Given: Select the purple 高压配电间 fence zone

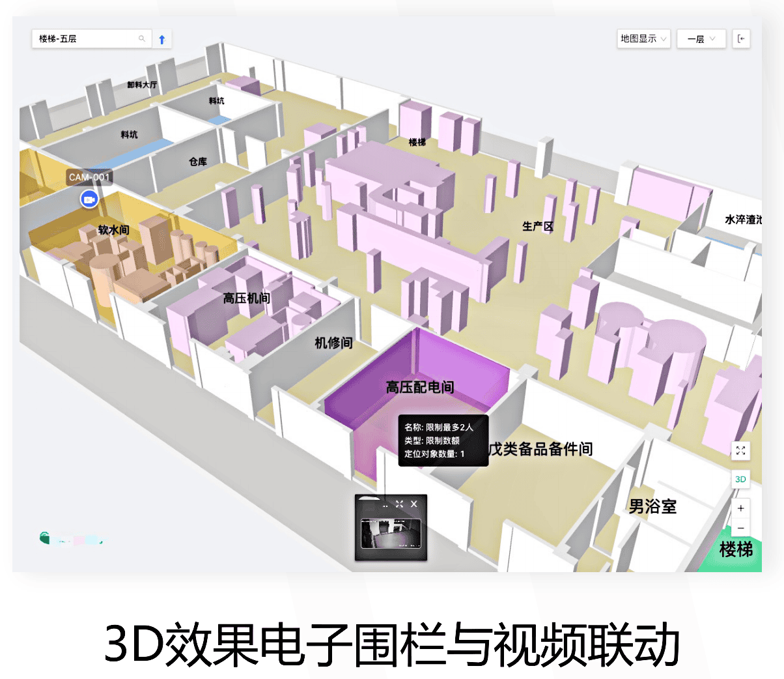Looking at the screenshot, I should tap(417, 371).
